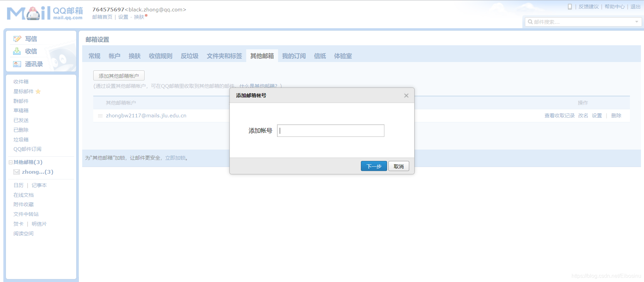Open the 星标邮件 folder
The image size is (644, 282).
tap(23, 92)
